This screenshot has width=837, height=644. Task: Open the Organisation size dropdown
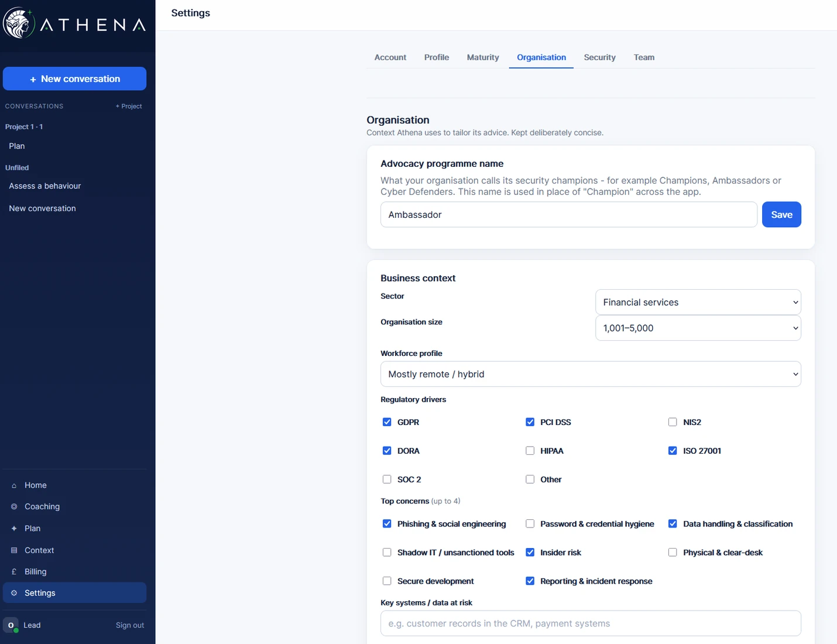(698, 328)
